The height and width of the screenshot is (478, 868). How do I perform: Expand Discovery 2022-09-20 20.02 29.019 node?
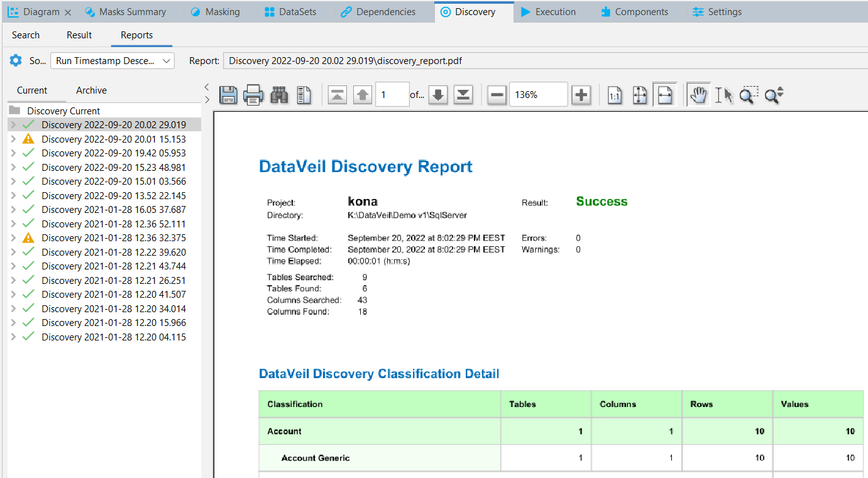click(x=13, y=125)
